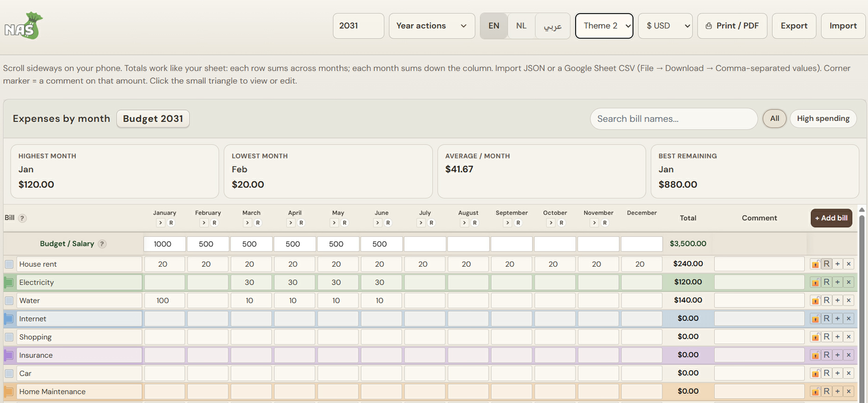Click the R button in Shopping row
This screenshot has width=868, height=403.
click(x=826, y=337)
